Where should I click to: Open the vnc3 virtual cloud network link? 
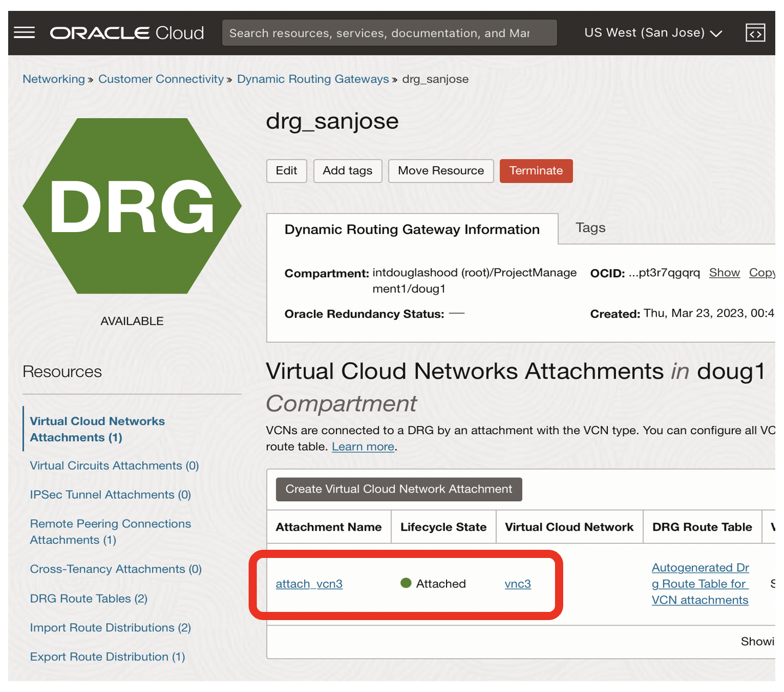(x=518, y=584)
